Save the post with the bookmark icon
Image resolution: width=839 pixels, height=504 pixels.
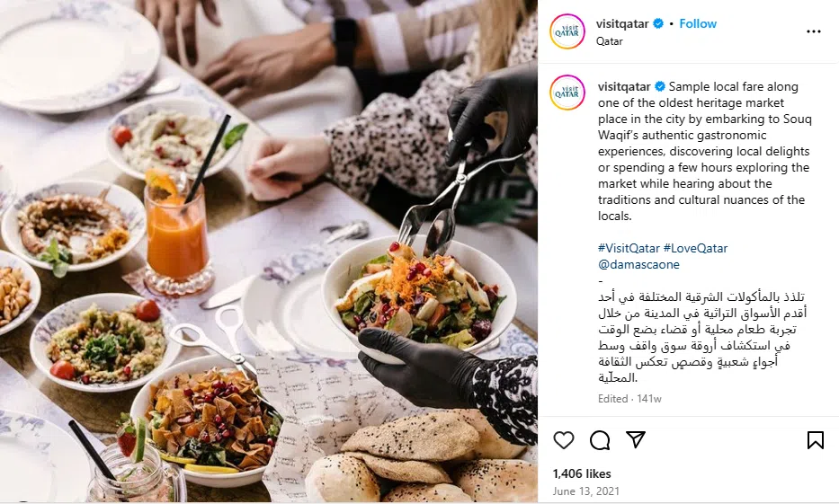click(815, 440)
